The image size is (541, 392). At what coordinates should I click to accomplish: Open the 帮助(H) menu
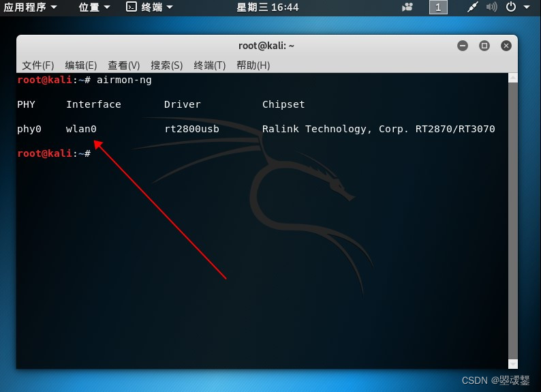(x=253, y=65)
